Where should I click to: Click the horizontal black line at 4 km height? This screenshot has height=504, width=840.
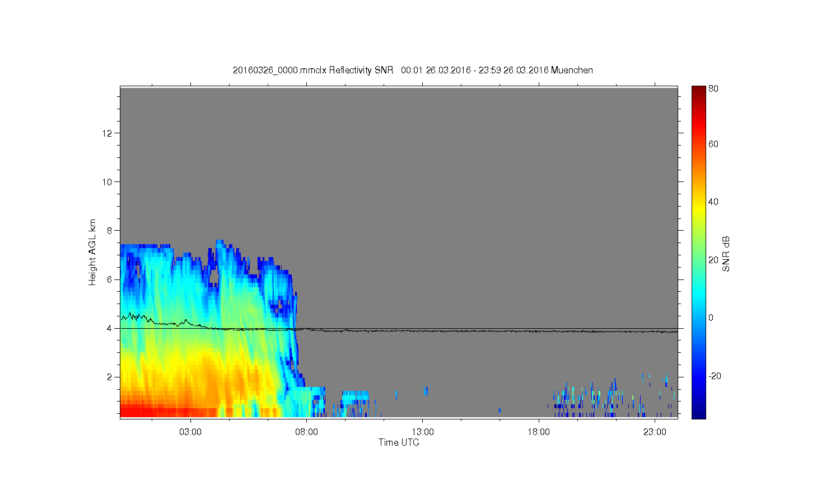(399, 328)
